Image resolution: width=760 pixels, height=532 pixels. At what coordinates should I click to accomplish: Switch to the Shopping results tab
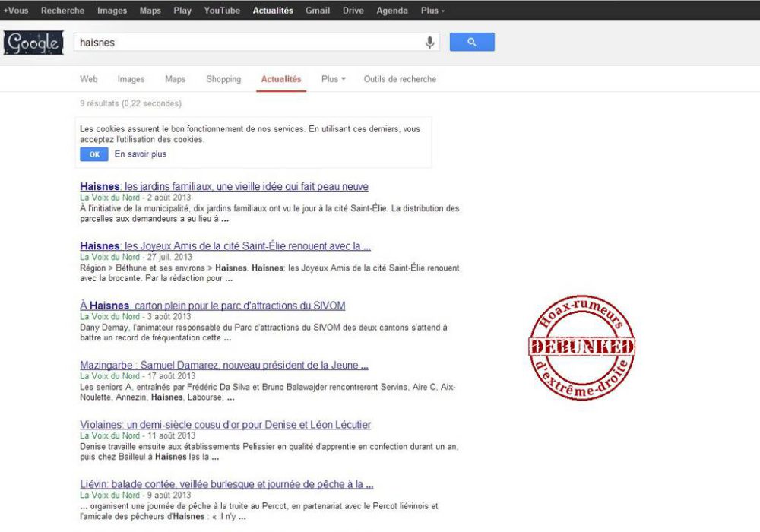pyautogui.click(x=223, y=79)
